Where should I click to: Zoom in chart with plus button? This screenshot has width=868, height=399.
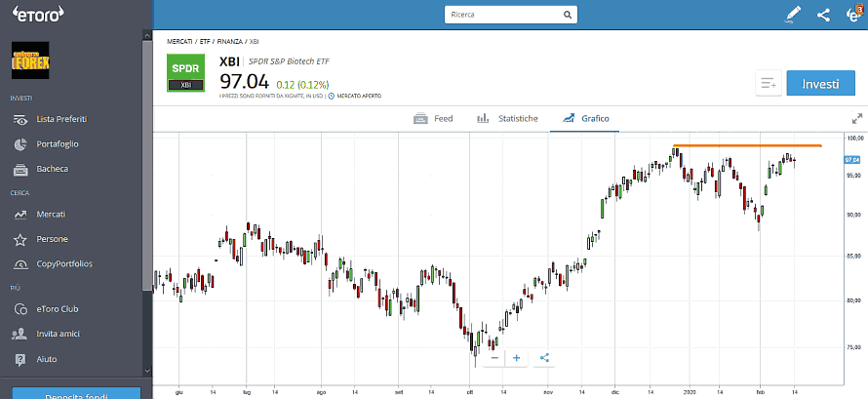pos(517,358)
